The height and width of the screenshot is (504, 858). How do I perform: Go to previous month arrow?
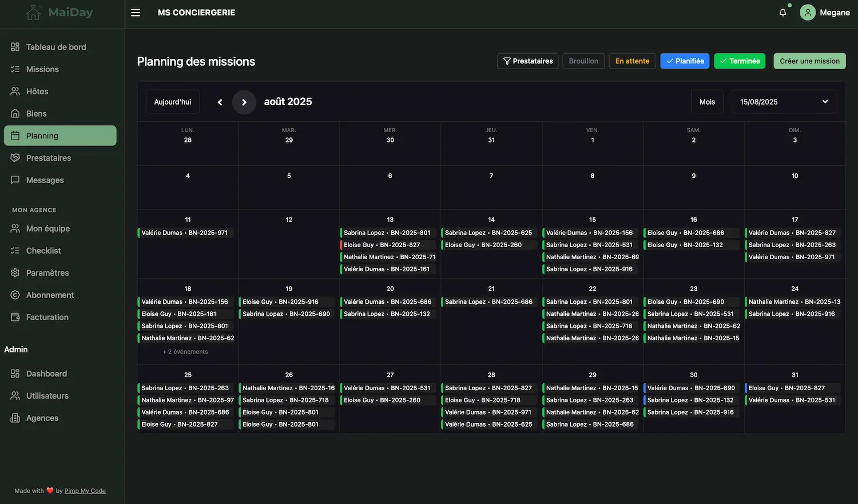tap(220, 102)
